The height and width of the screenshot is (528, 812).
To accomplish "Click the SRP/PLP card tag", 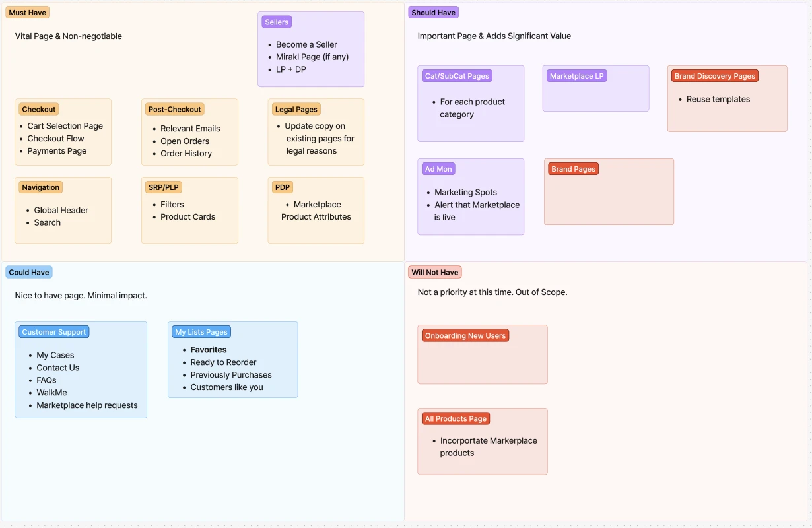I will (163, 187).
